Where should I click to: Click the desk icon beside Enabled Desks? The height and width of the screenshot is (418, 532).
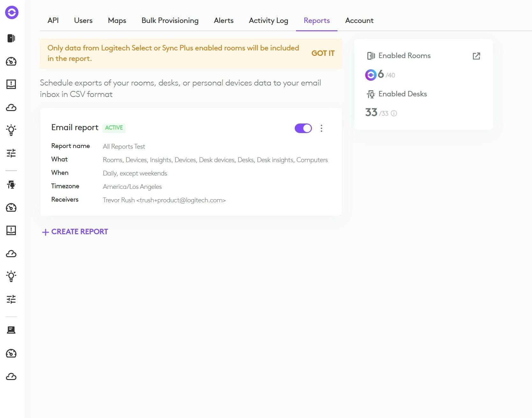tap(371, 94)
